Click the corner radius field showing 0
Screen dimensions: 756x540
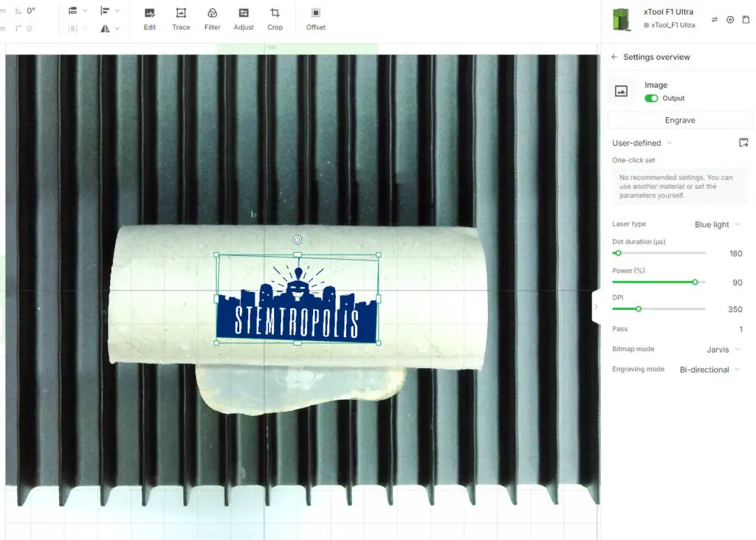coord(30,29)
